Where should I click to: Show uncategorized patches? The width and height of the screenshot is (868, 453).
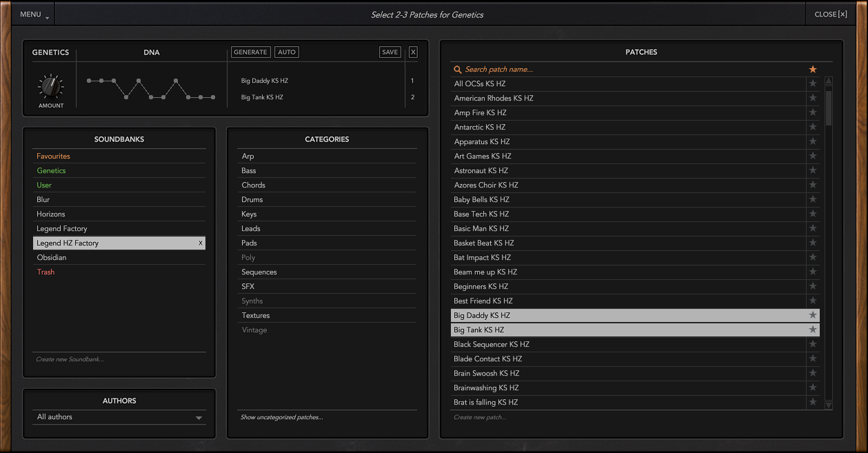click(x=281, y=417)
